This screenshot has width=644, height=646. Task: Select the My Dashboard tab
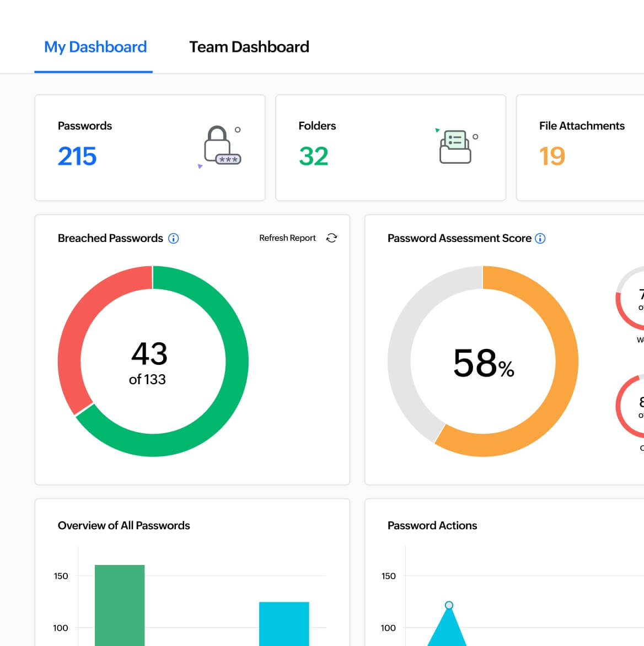pyautogui.click(x=95, y=47)
